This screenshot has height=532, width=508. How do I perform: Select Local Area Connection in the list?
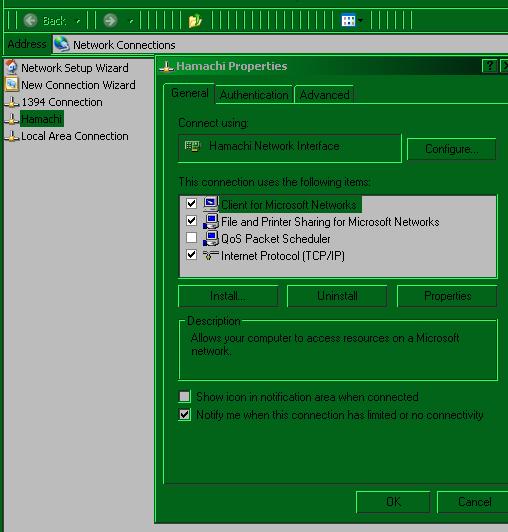click(75, 136)
